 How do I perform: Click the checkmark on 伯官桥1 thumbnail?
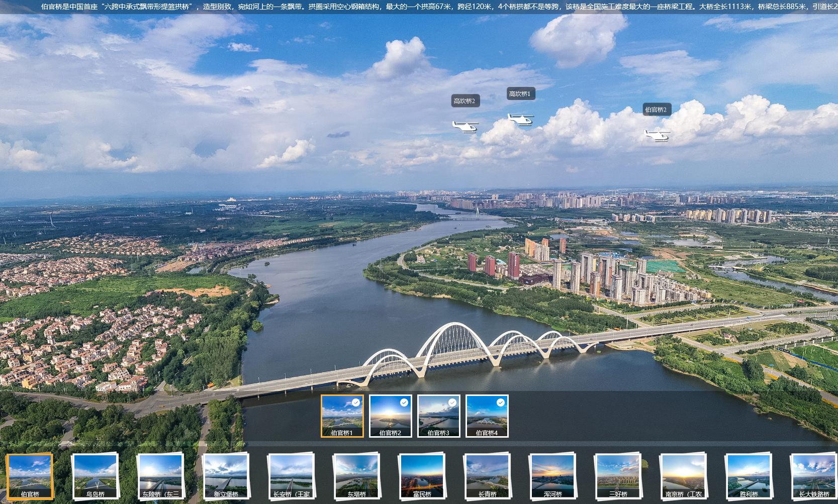pos(356,402)
